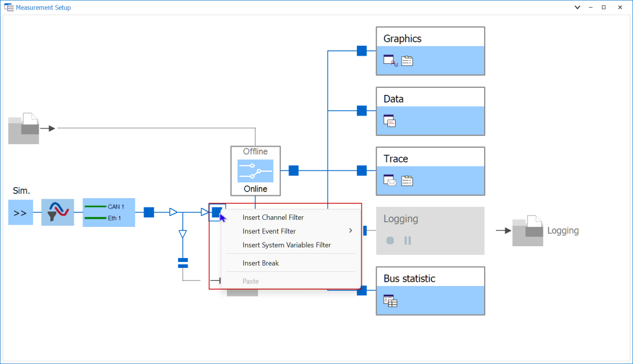
Task: Select the Data block title
Action: 394,99
